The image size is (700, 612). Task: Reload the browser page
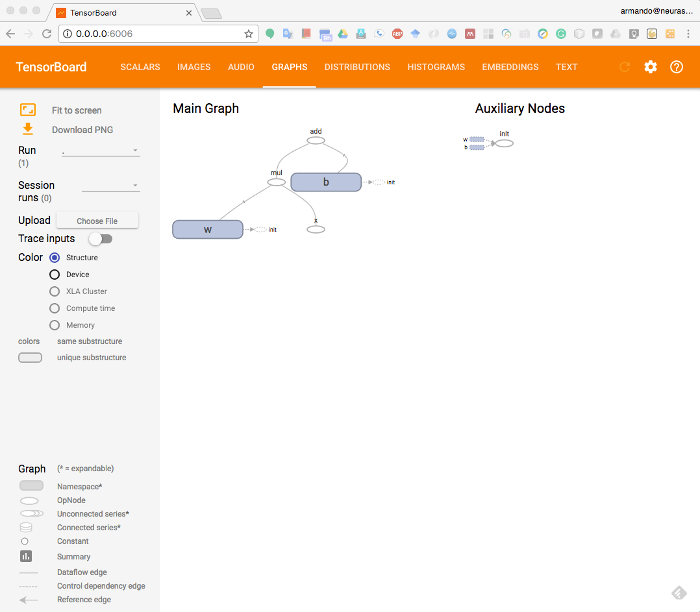[46, 34]
